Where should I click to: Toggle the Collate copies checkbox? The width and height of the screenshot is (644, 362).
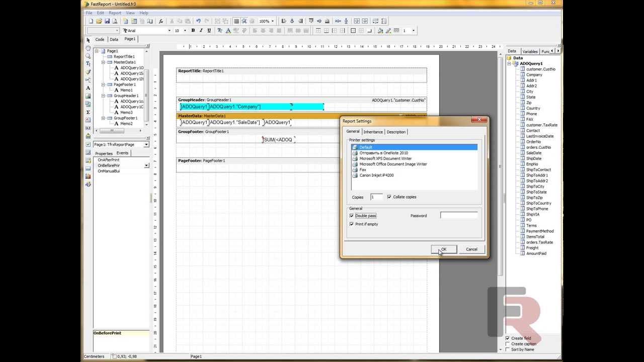coord(389,197)
